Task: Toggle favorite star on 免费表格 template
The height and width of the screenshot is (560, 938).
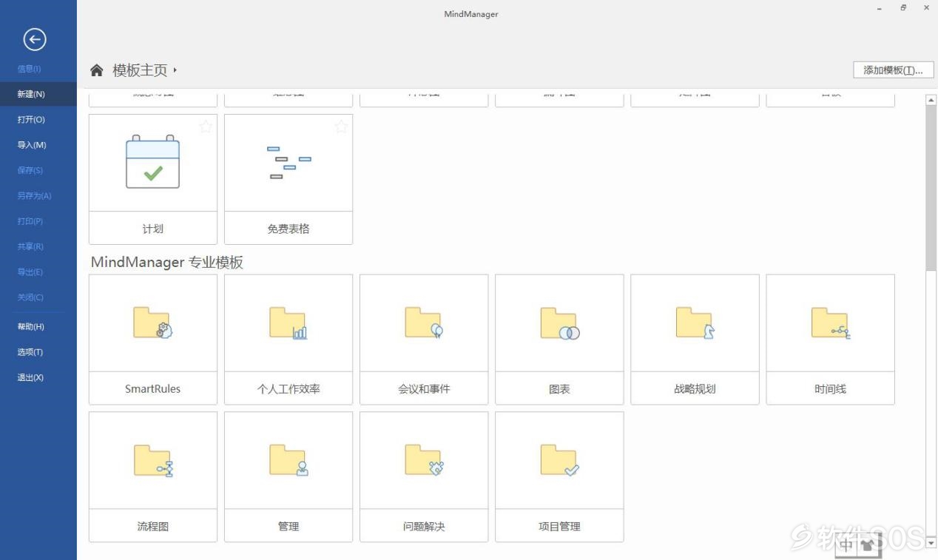Action: click(341, 126)
